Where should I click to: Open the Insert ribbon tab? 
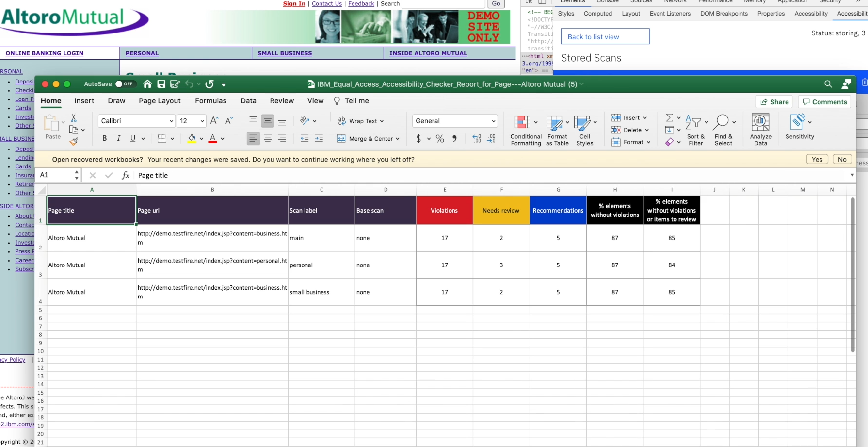click(x=84, y=101)
